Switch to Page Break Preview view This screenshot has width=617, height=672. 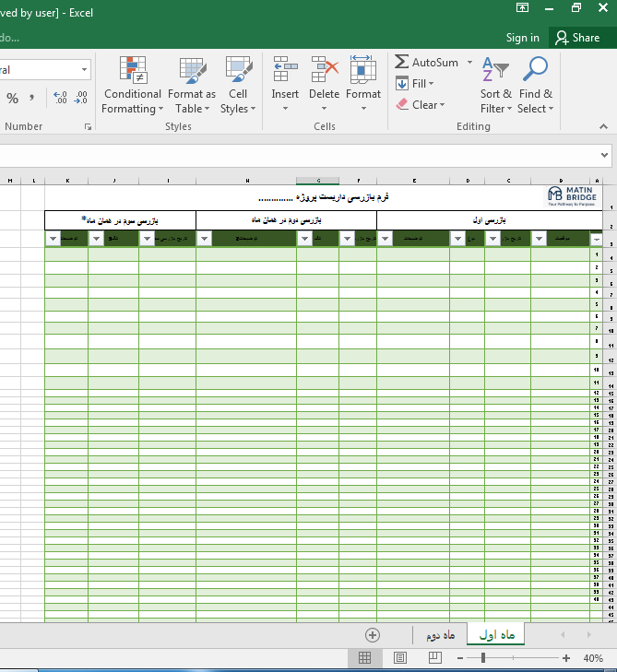coord(435,658)
